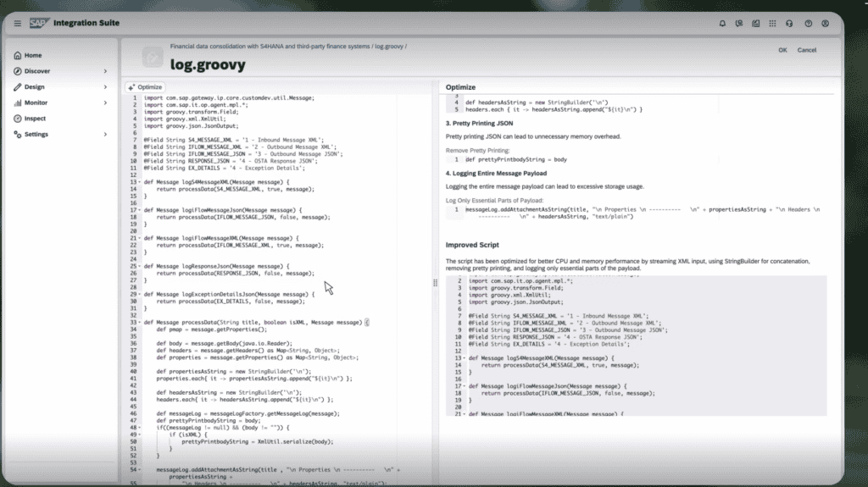Click the Inspect icon in sidebar
This screenshot has height=487, width=868.
click(x=18, y=119)
